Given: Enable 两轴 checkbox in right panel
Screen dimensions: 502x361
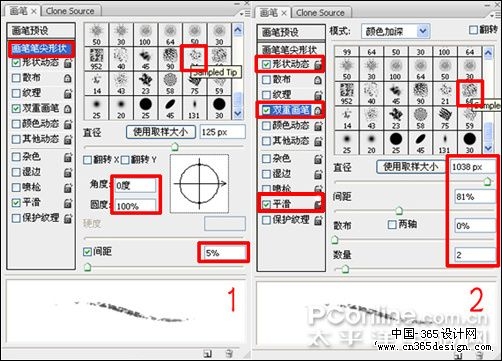Looking at the screenshot, I should [392, 224].
